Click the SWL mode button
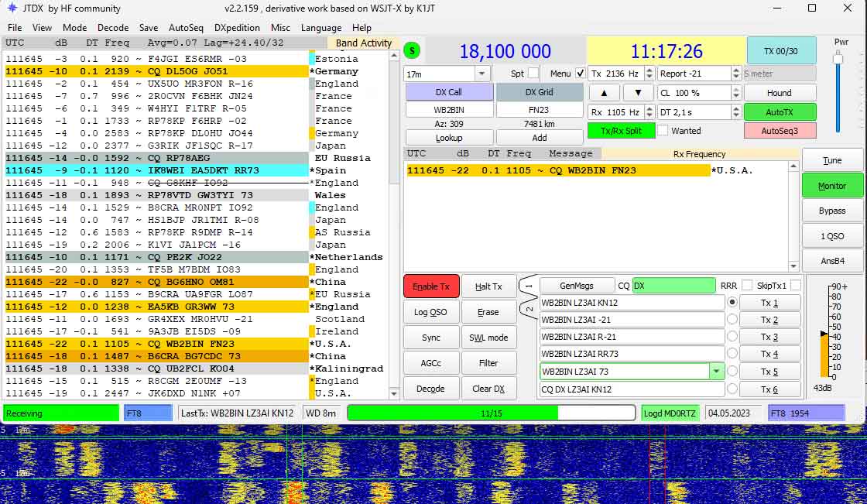This screenshot has height=504, width=867. tap(488, 338)
